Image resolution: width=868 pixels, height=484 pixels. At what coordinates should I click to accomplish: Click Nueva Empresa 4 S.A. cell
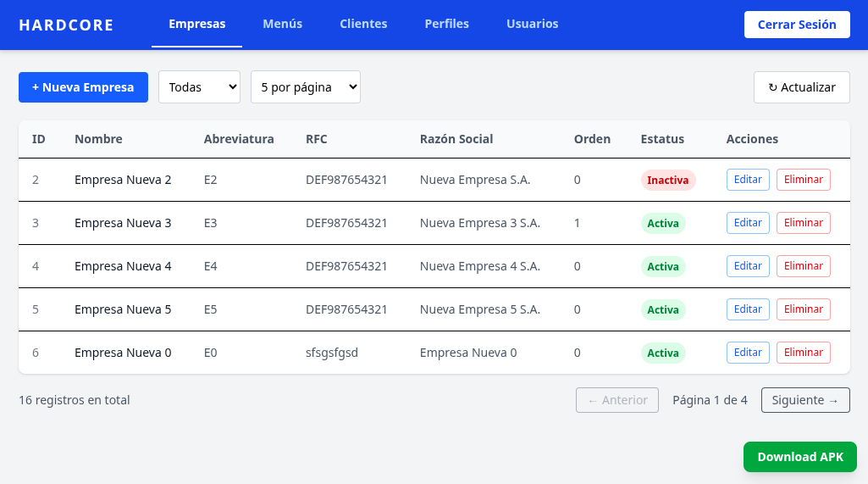point(480,266)
